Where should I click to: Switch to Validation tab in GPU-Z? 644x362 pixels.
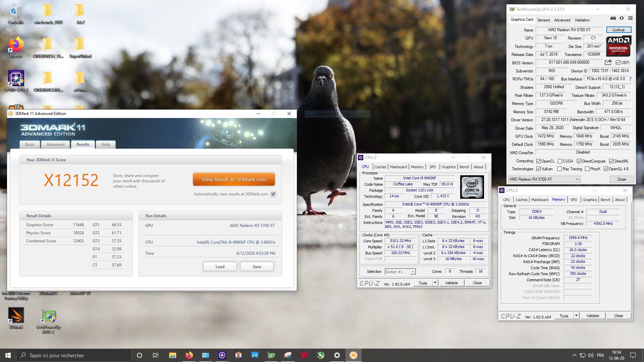[582, 20]
